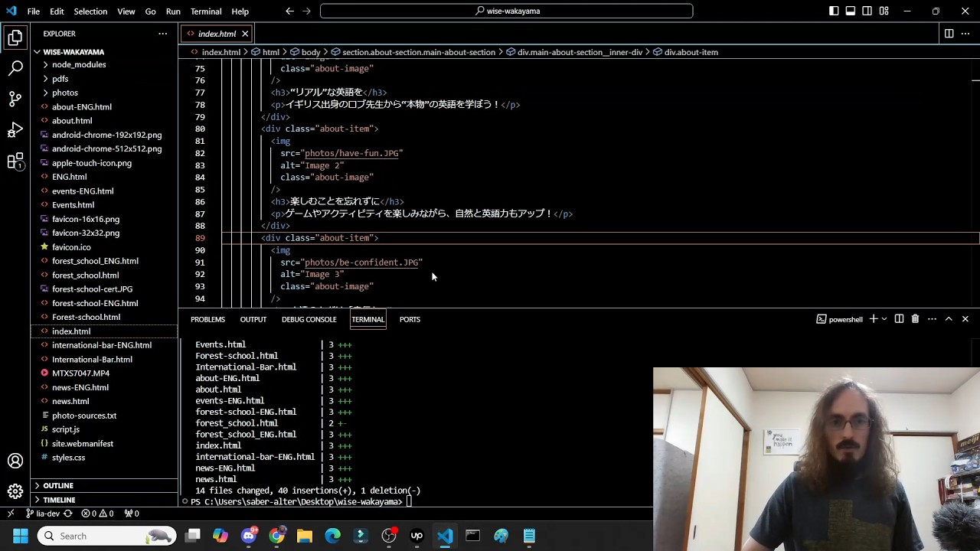Click errors and warnings status indicator

tap(97, 514)
